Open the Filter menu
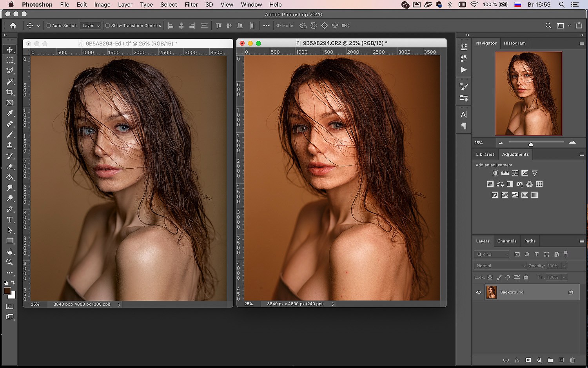This screenshot has width=588, height=368. coord(191,5)
